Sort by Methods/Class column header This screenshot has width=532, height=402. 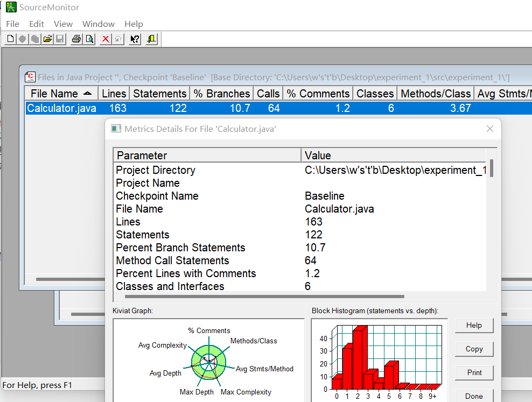tap(436, 94)
